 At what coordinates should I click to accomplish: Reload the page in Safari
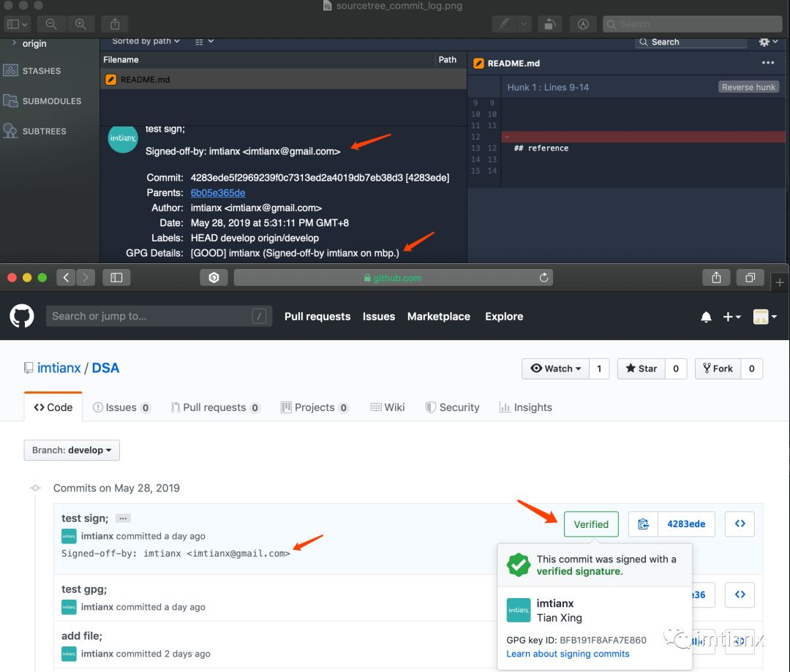pyautogui.click(x=543, y=278)
